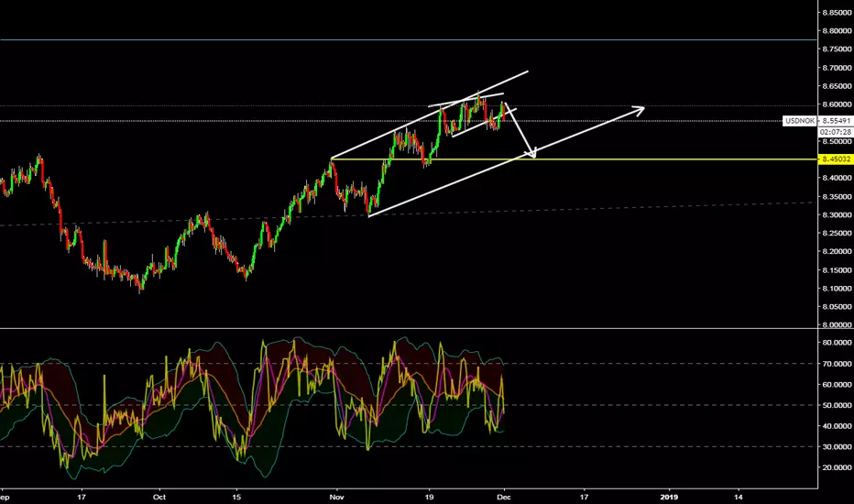The width and height of the screenshot is (854, 504).
Task: Click the 8.60000 price axis value
Action: point(838,104)
